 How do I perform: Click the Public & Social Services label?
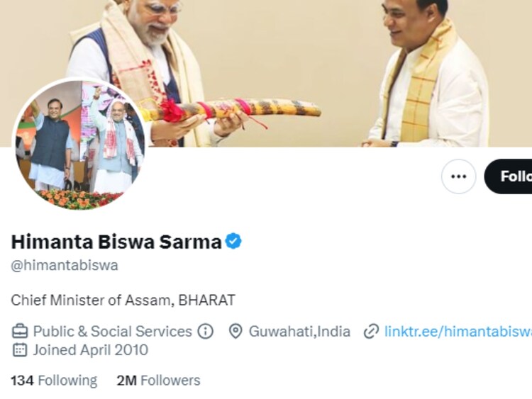pos(112,331)
